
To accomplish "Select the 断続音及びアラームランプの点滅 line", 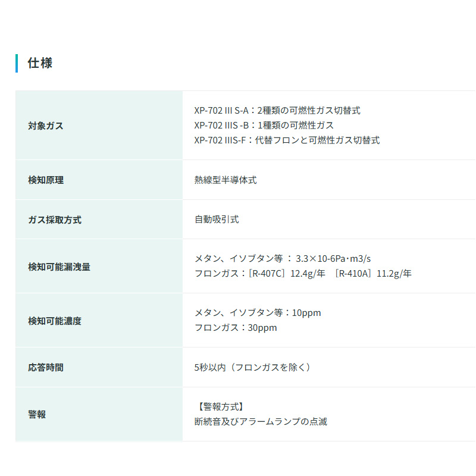I will point(261,422).
